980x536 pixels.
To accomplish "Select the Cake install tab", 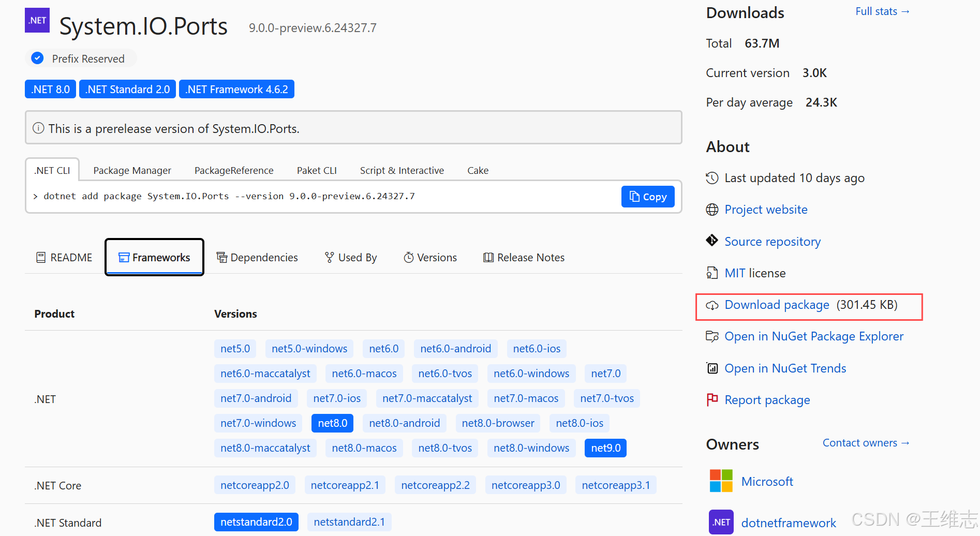I will pyautogui.click(x=478, y=170).
